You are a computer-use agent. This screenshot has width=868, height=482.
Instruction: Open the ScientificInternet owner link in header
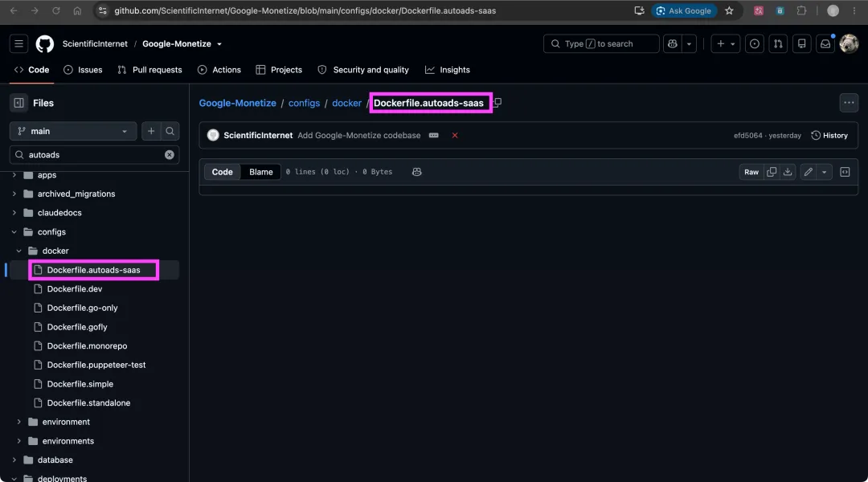[95, 43]
